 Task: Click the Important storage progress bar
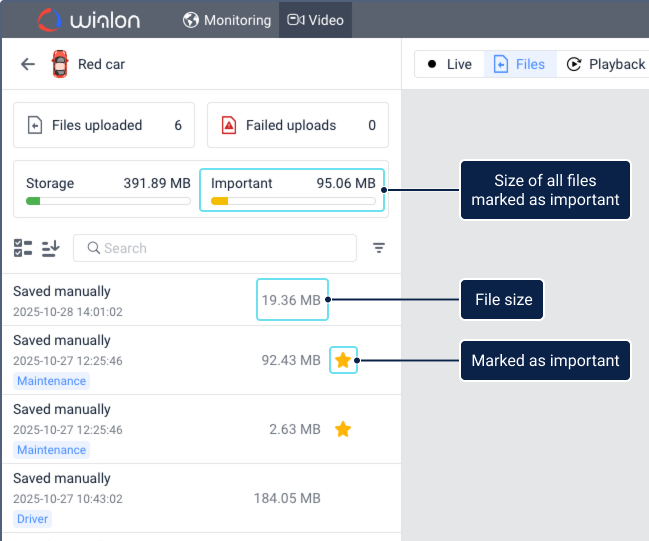pos(293,201)
